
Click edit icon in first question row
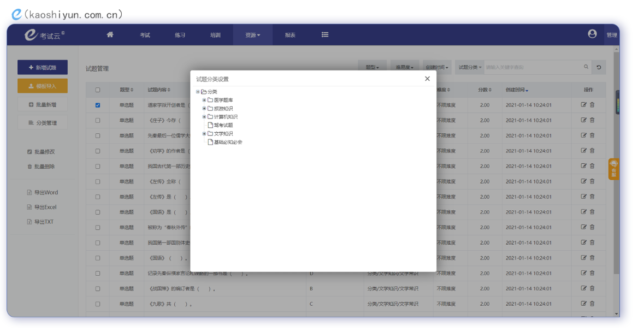pos(583,105)
